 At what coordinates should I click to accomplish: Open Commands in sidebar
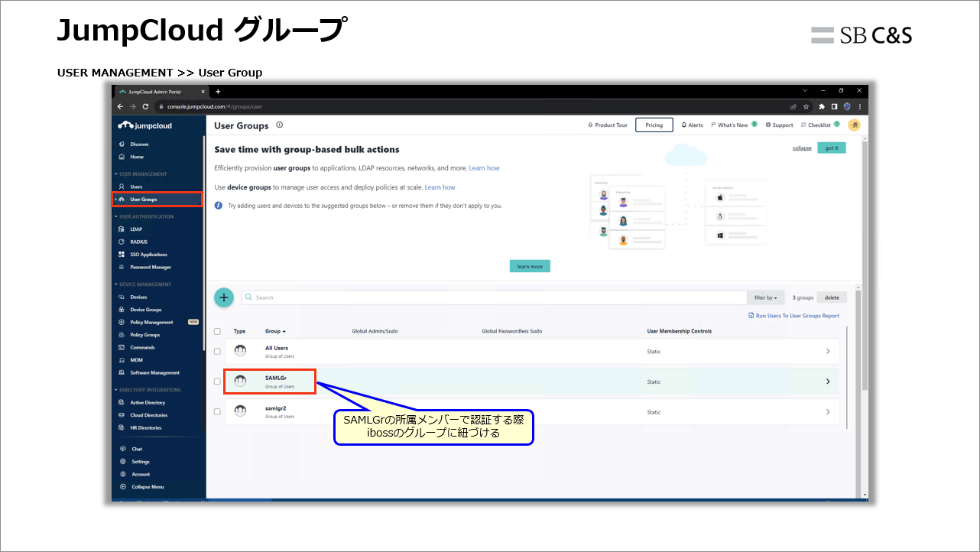142,347
